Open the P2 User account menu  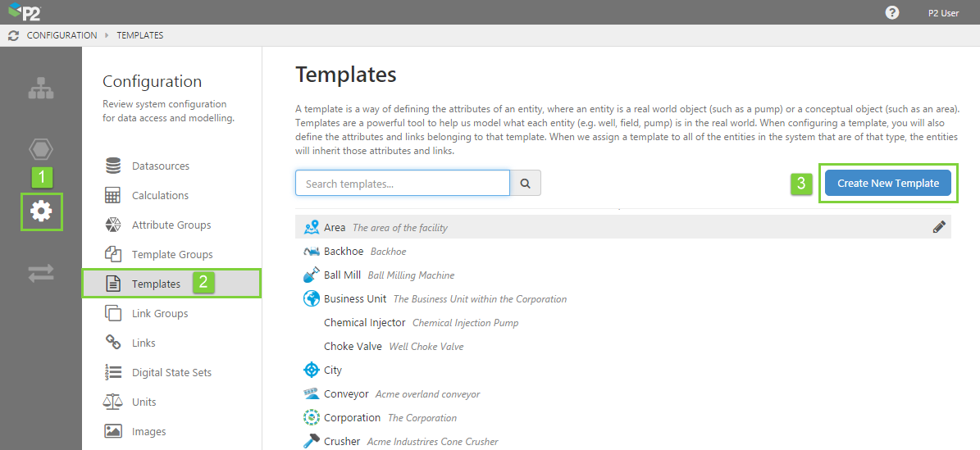click(943, 13)
